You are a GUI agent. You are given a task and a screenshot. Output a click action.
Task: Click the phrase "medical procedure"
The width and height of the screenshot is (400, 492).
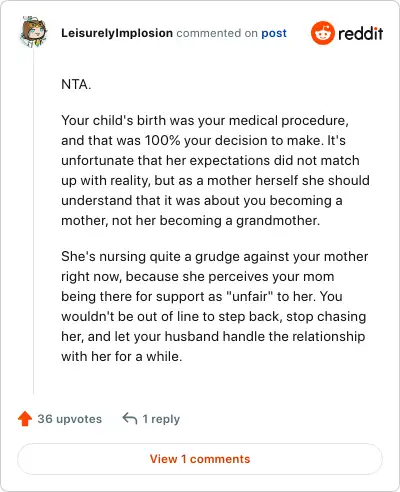tap(289, 120)
